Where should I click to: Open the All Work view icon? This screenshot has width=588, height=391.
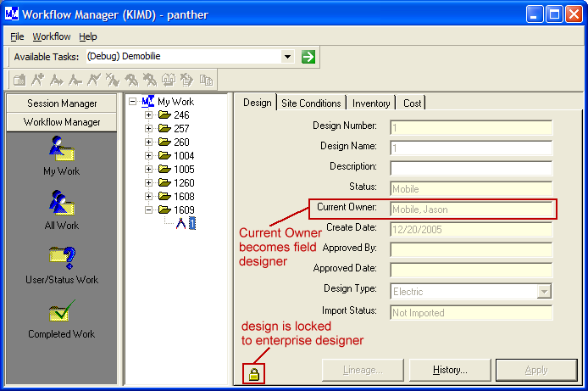coord(61,204)
